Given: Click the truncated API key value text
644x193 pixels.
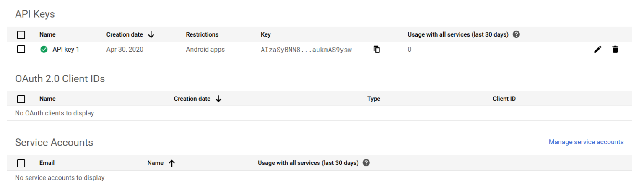Looking at the screenshot, I should [x=306, y=50].
